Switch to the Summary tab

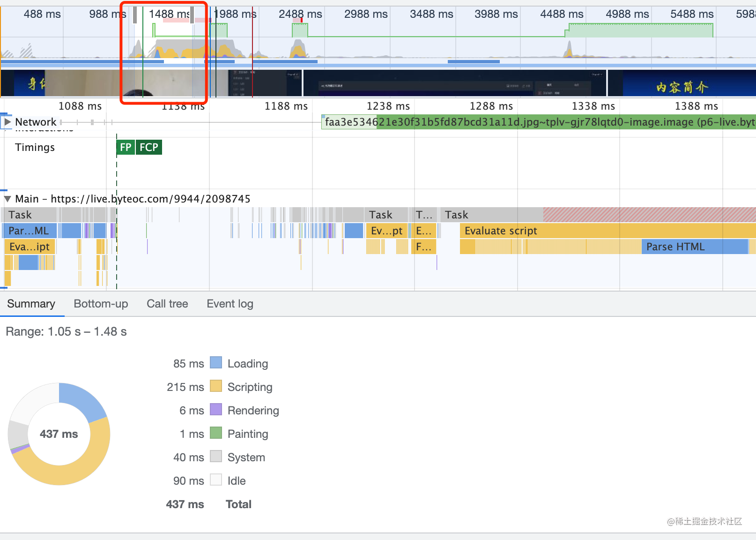[x=31, y=304]
